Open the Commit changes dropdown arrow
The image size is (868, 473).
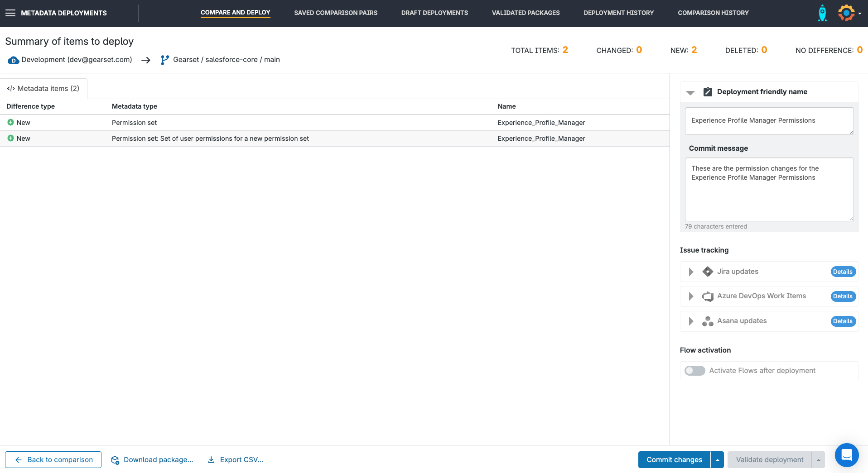tap(717, 460)
